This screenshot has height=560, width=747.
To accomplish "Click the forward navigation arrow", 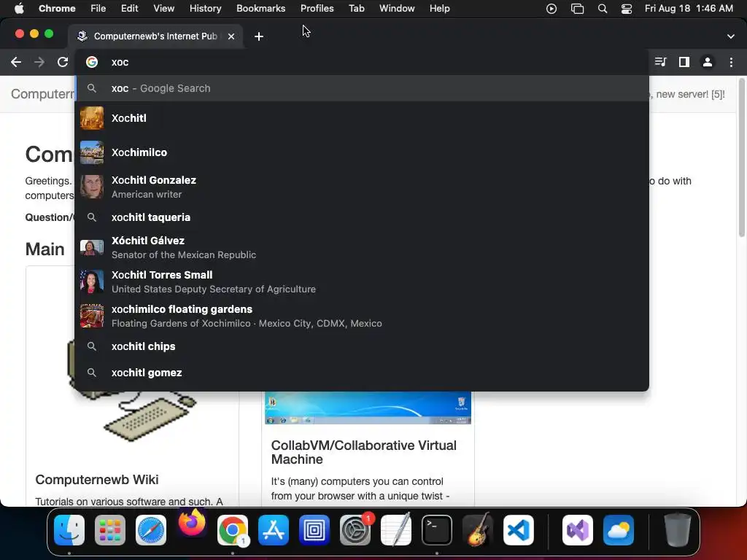I will (x=39, y=62).
